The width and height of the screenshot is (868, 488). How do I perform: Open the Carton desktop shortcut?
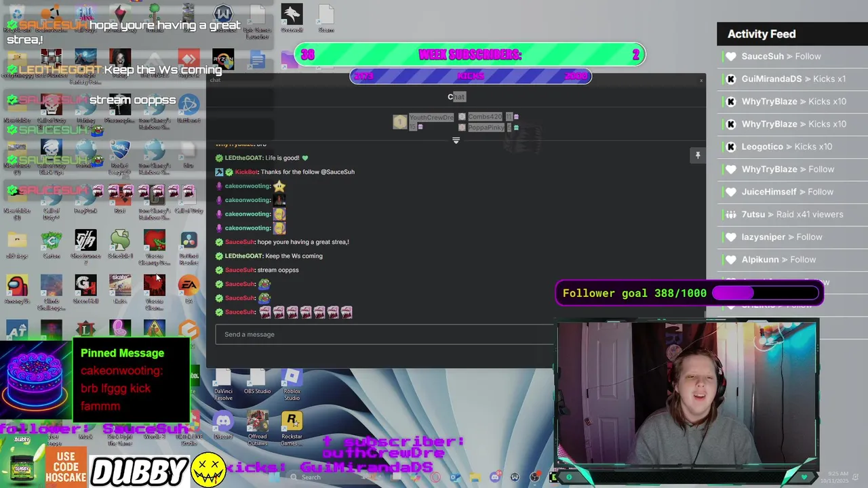click(52, 245)
